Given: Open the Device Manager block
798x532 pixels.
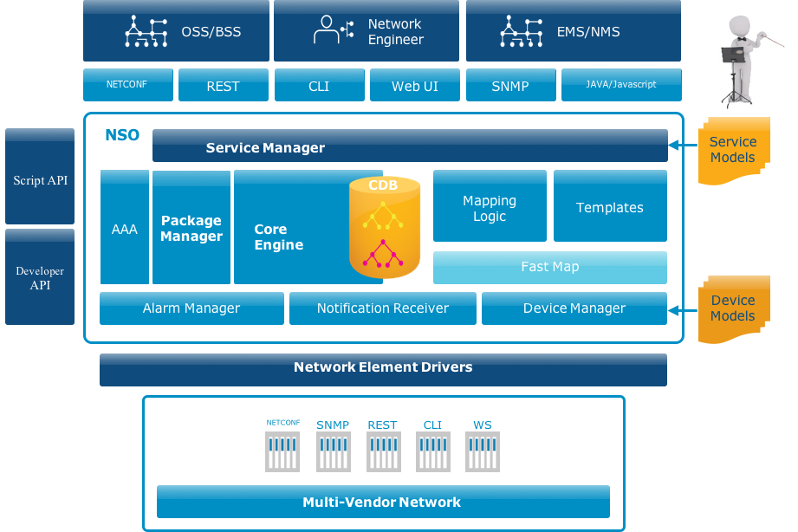Looking at the screenshot, I should tap(574, 308).
